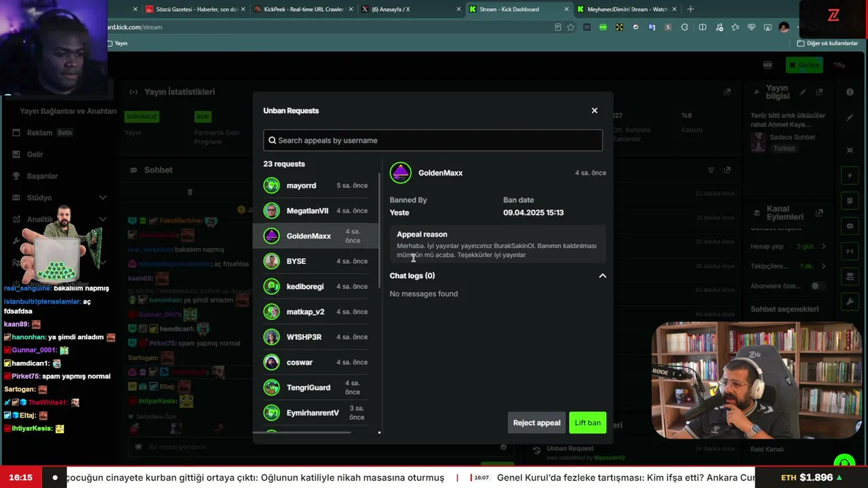868x488 pixels.
Task: Open TengriGuard's appeal
Action: [x=315, y=387]
